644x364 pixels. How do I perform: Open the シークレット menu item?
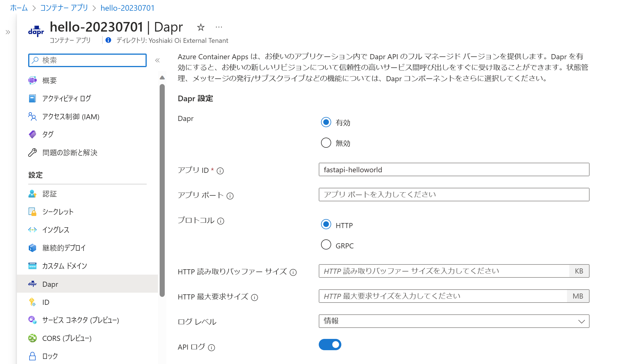pyautogui.click(x=58, y=212)
